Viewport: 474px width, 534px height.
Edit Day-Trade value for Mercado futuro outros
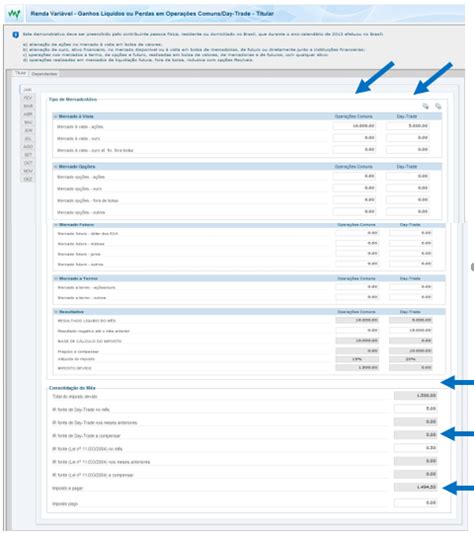tap(411, 264)
